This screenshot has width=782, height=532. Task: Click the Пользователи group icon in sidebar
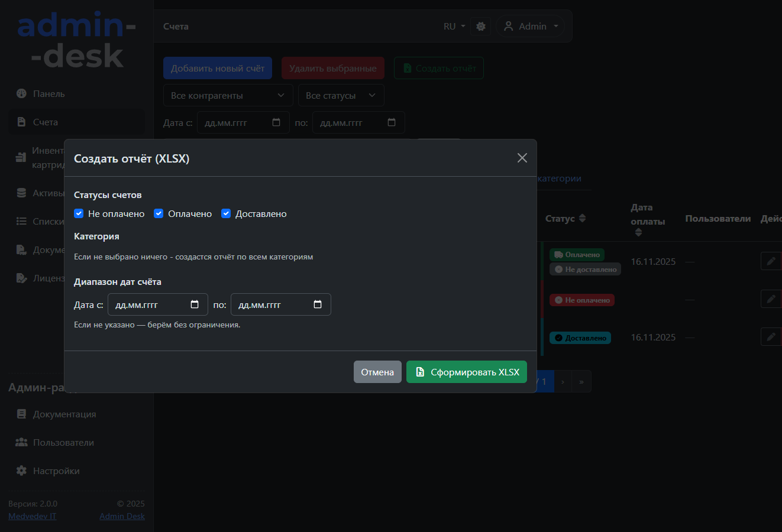[22, 442]
